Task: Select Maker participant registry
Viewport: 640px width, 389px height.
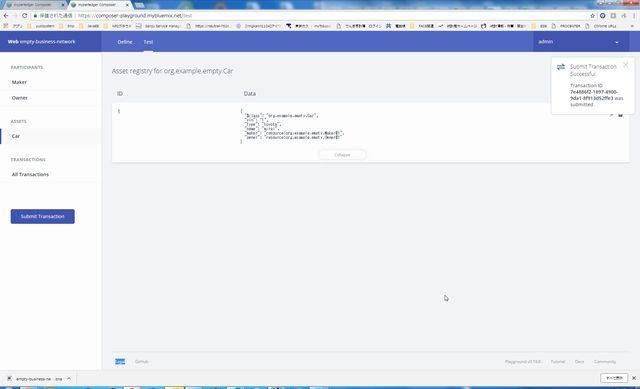Action: [x=19, y=82]
